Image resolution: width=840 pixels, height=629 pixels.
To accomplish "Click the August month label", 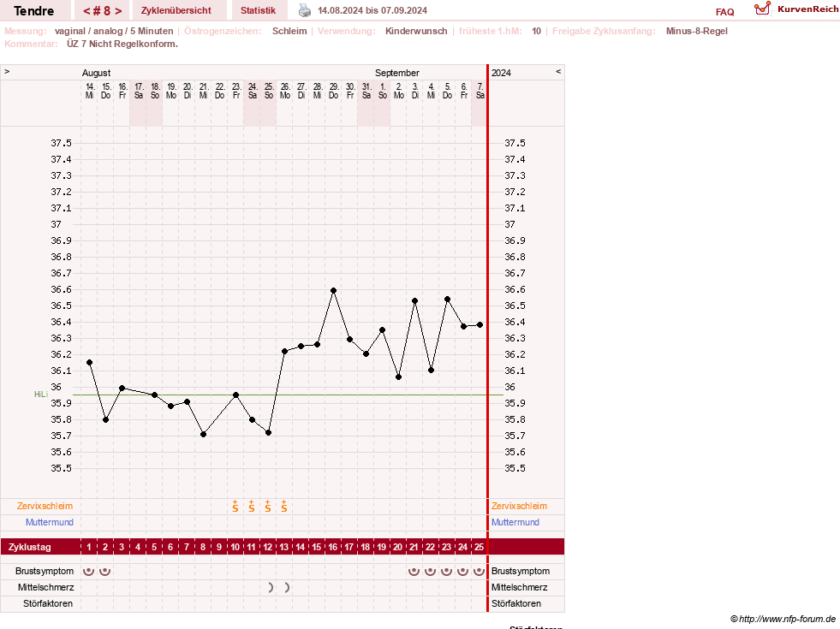I will [97, 73].
